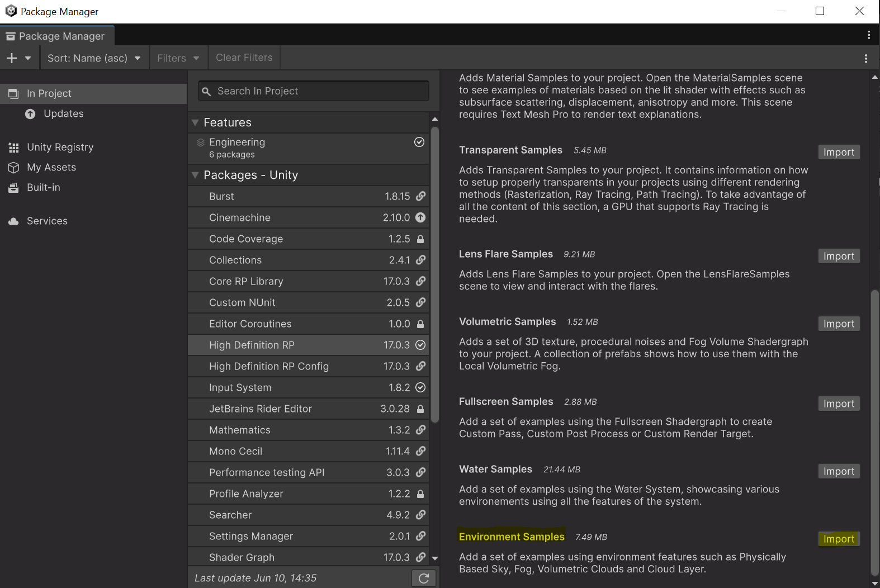Click the Burst dependency link icon
Viewport: 880px width, 588px height.
click(421, 196)
